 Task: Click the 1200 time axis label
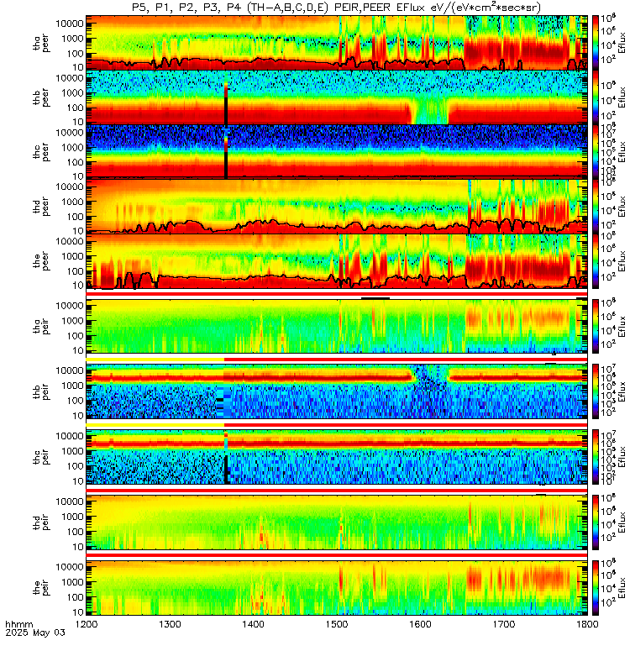(x=87, y=624)
